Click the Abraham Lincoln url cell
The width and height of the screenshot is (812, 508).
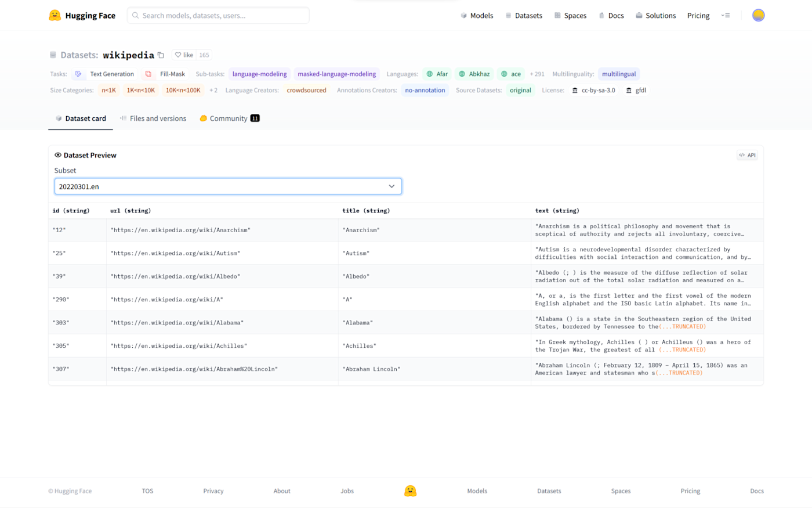(x=222, y=369)
